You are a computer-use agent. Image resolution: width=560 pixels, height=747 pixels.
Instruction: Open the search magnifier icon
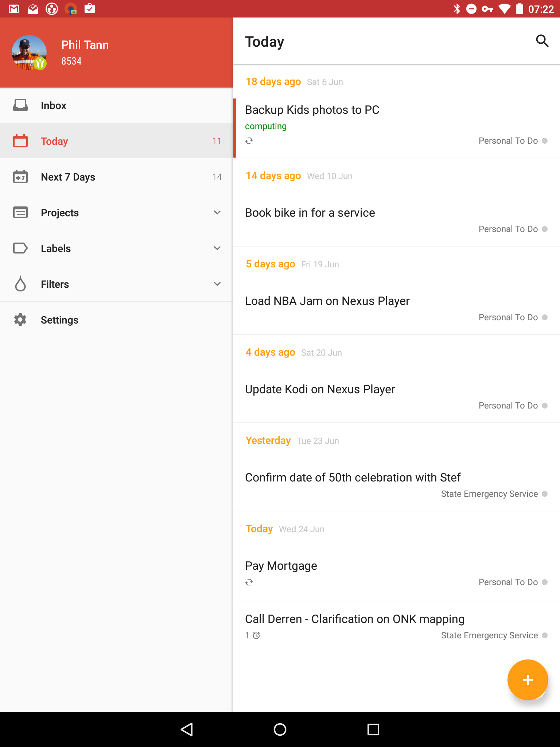542,41
